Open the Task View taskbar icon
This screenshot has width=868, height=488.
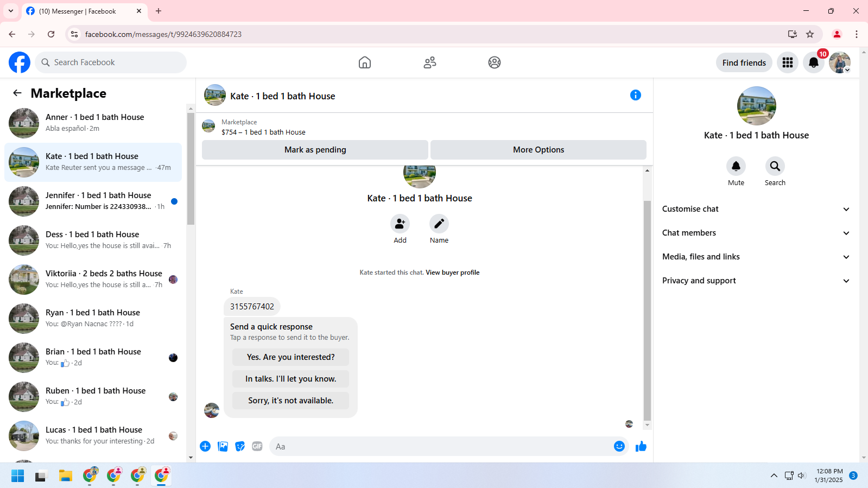[42, 476]
